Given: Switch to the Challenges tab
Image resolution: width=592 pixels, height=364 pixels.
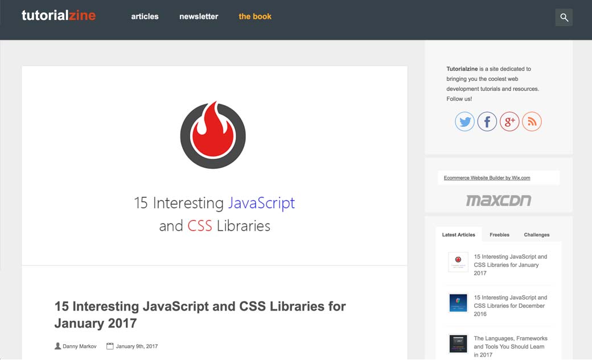Looking at the screenshot, I should (x=536, y=234).
